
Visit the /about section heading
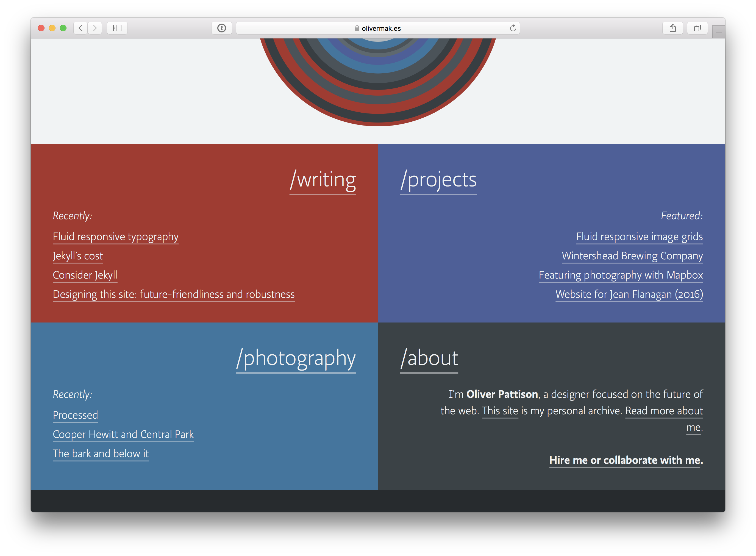click(x=429, y=358)
